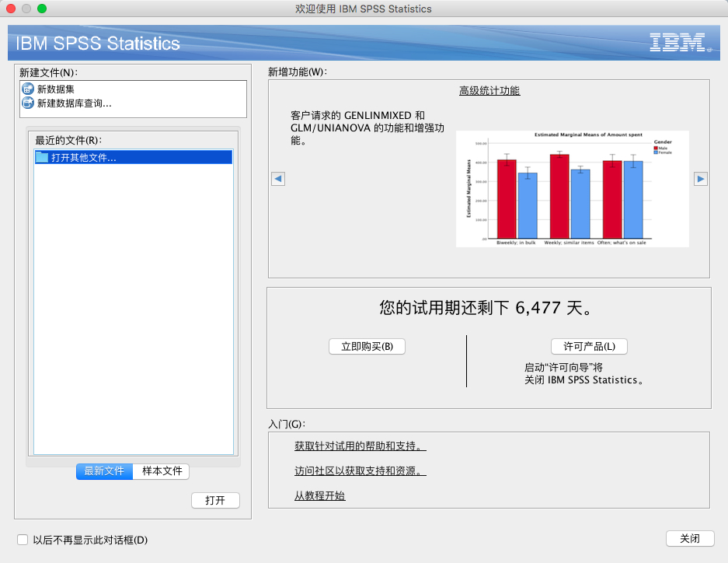Click the New Dataset icon (新数据集)
This screenshot has width=728, height=563.
click(x=28, y=89)
